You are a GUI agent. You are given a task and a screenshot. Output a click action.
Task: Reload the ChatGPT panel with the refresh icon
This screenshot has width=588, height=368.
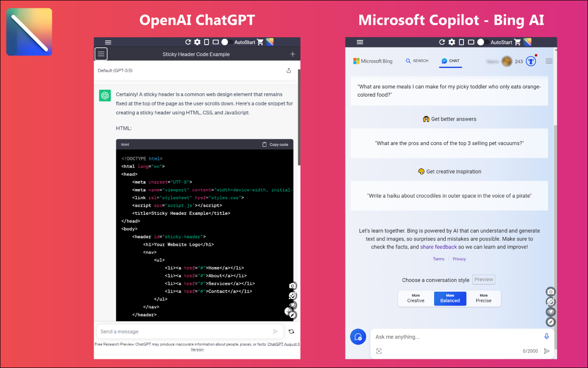pyautogui.click(x=188, y=42)
